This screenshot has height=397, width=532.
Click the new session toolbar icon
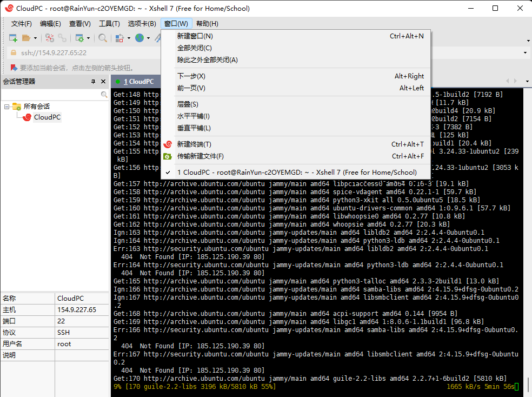[x=13, y=38]
